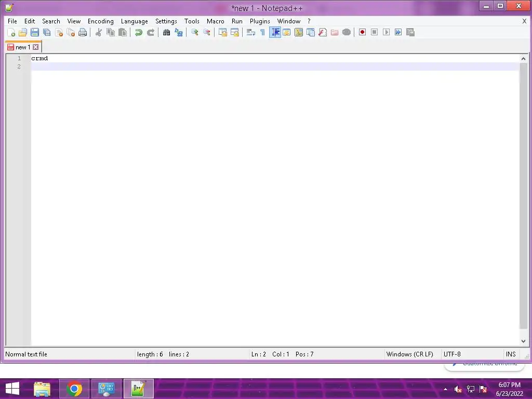The width and height of the screenshot is (532, 399).
Task: Click the Cut scissors icon
Action: click(99, 32)
